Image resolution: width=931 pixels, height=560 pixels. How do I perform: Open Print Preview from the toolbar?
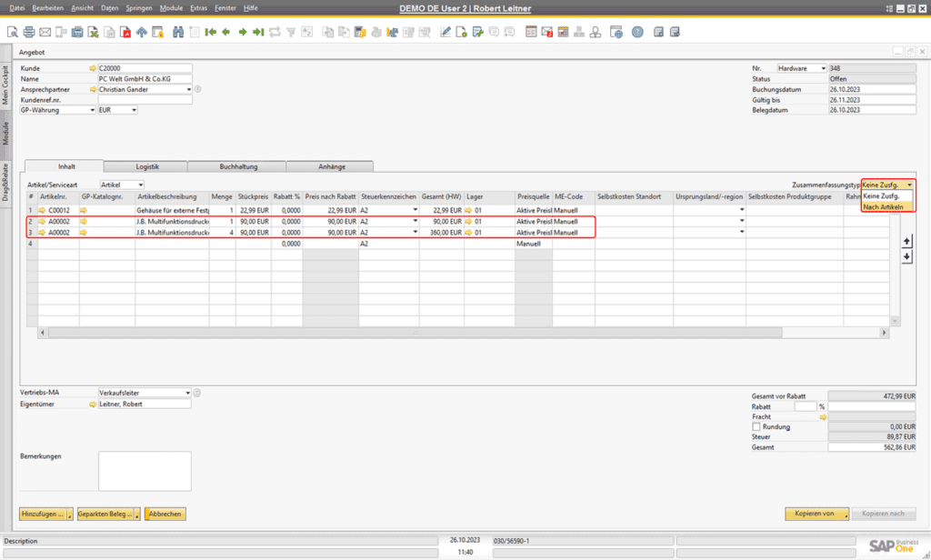[13, 32]
